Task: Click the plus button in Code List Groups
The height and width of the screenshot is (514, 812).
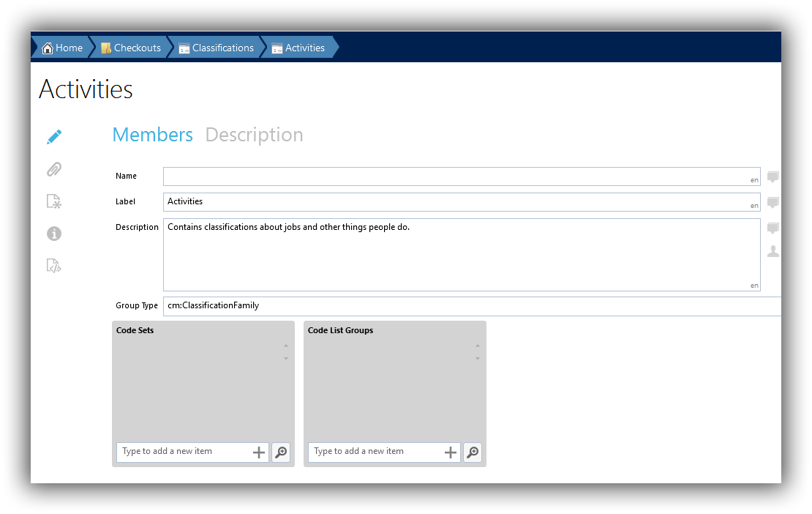Action: pos(451,452)
